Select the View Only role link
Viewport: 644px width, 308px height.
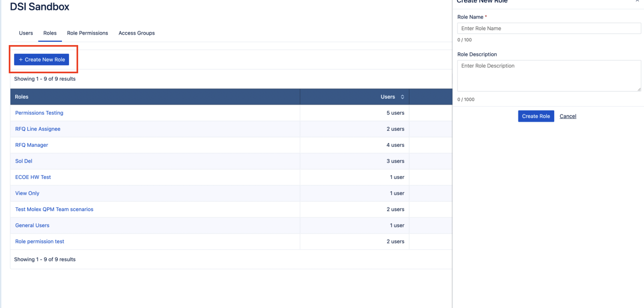27,193
